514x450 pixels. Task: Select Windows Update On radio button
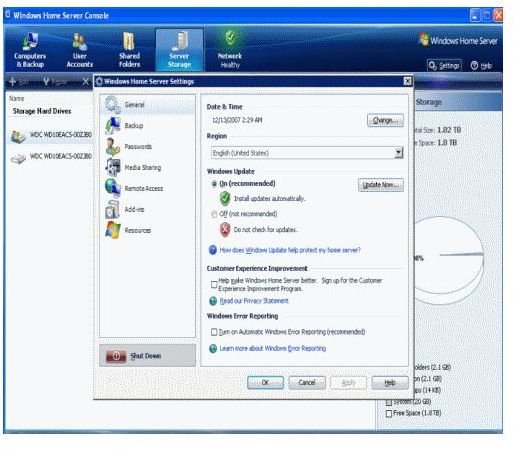[x=214, y=184]
